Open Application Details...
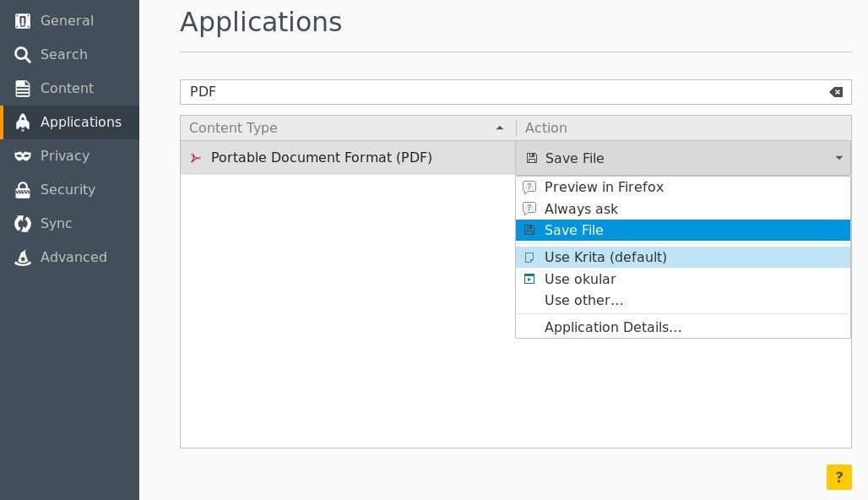868x500 pixels. [x=613, y=327]
